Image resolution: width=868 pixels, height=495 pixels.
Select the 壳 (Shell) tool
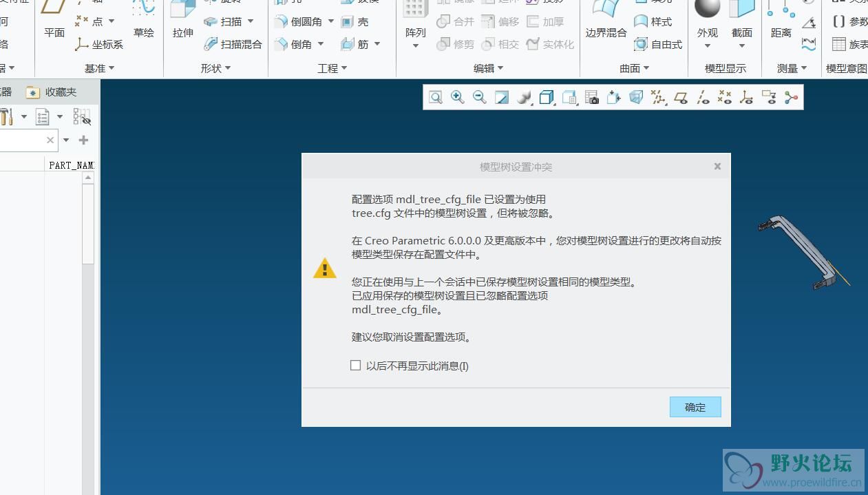[x=355, y=22]
